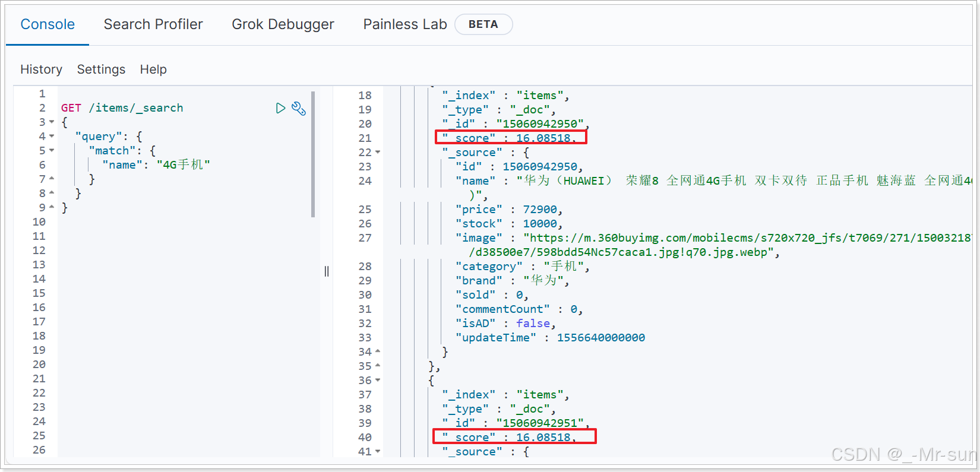Click the BETA badge
This screenshot has width=980, height=472.
(x=483, y=24)
